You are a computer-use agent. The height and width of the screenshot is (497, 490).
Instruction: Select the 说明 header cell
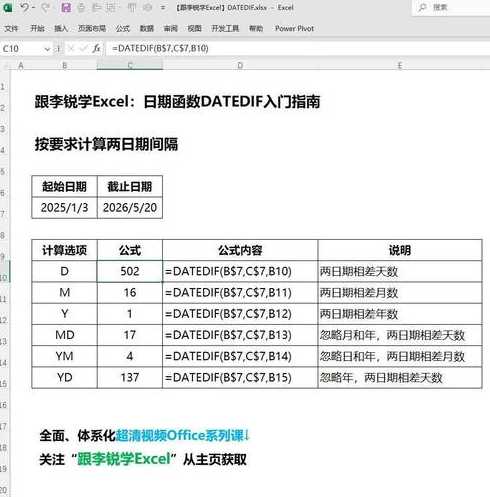[400, 250]
